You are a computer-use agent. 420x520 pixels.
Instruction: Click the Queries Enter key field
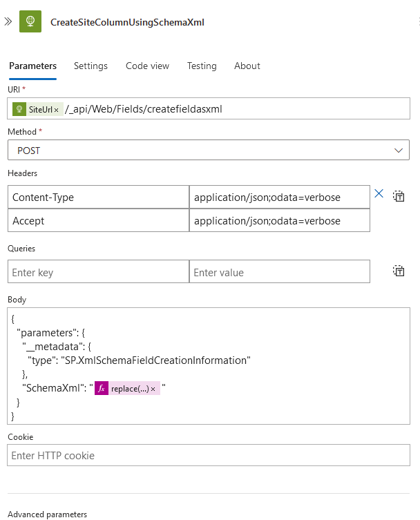(98, 271)
